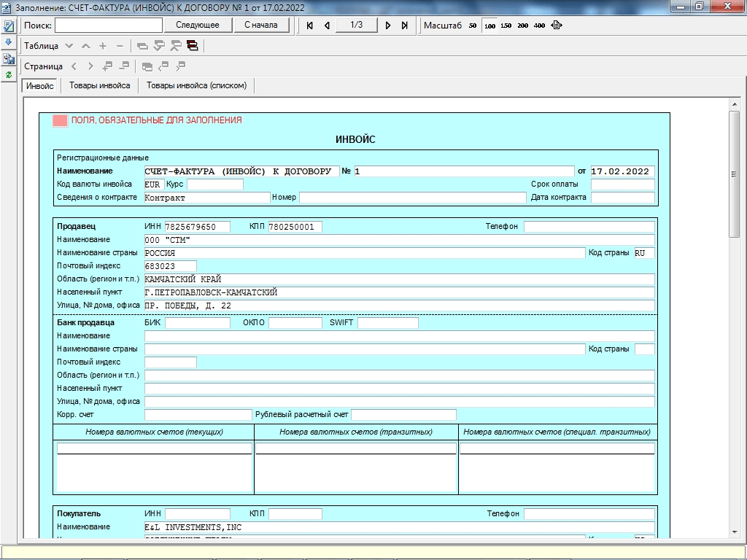Move table row down chevron

point(69,46)
